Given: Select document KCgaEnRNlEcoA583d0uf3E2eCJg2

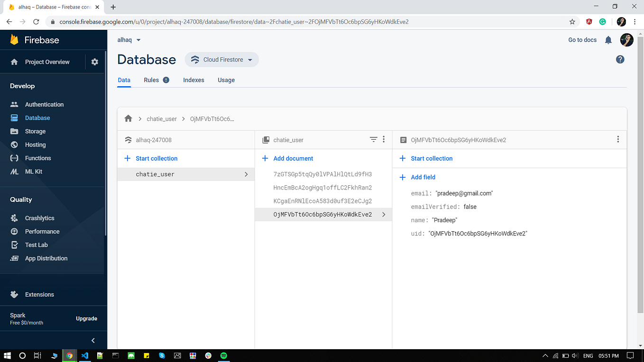Looking at the screenshot, I should pyautogui.click(x=322, y=201).
